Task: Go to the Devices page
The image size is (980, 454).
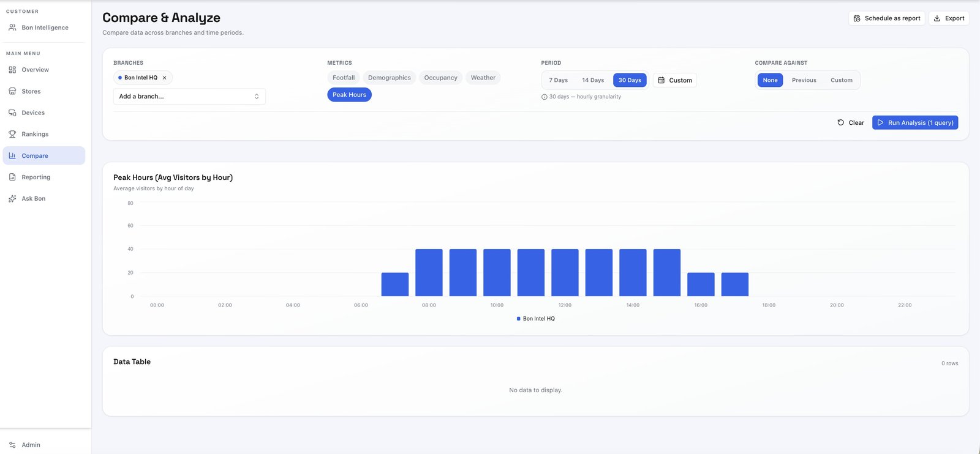Action: pyautogui.click(x=44, y=113)
